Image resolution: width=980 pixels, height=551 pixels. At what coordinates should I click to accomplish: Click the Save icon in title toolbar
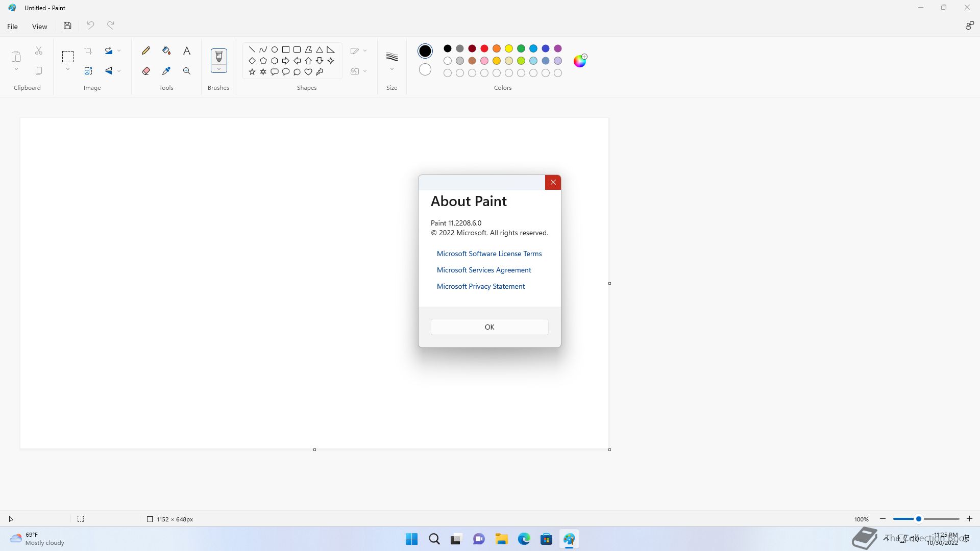click(67, 26)
